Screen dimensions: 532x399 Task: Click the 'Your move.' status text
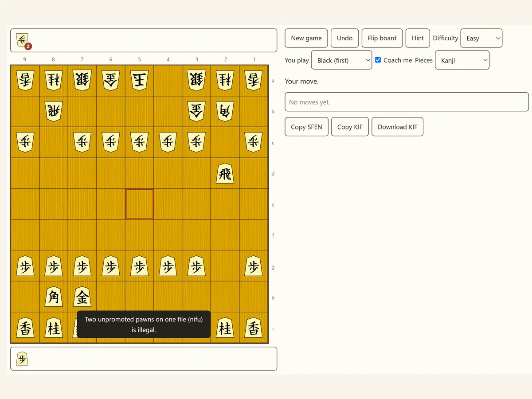pyautogui.click(x=301, y=81)
